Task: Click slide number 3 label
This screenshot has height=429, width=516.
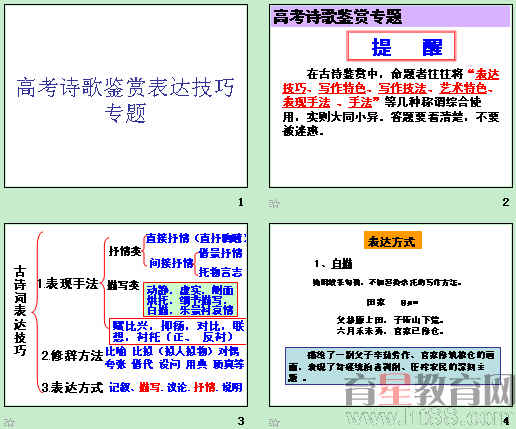Action: [241, 421]
